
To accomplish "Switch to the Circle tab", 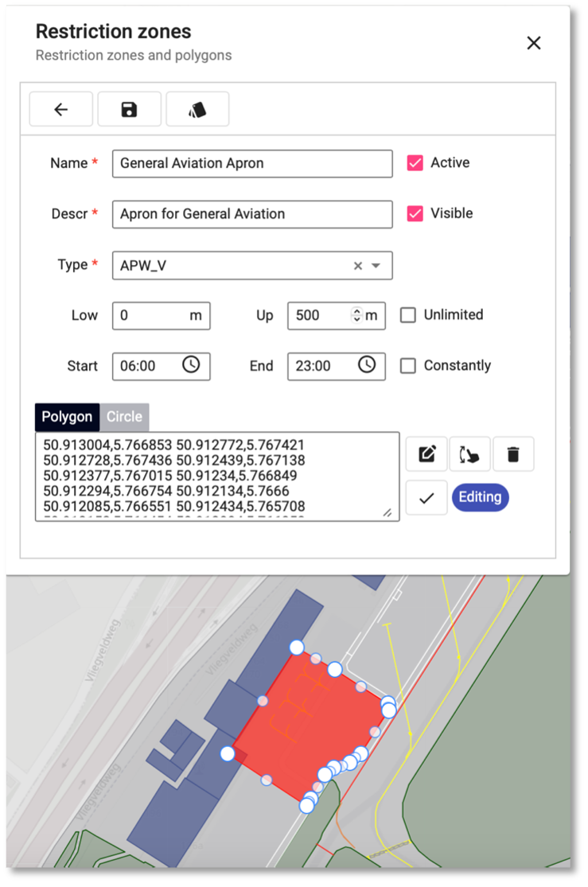I will [124, 417].
